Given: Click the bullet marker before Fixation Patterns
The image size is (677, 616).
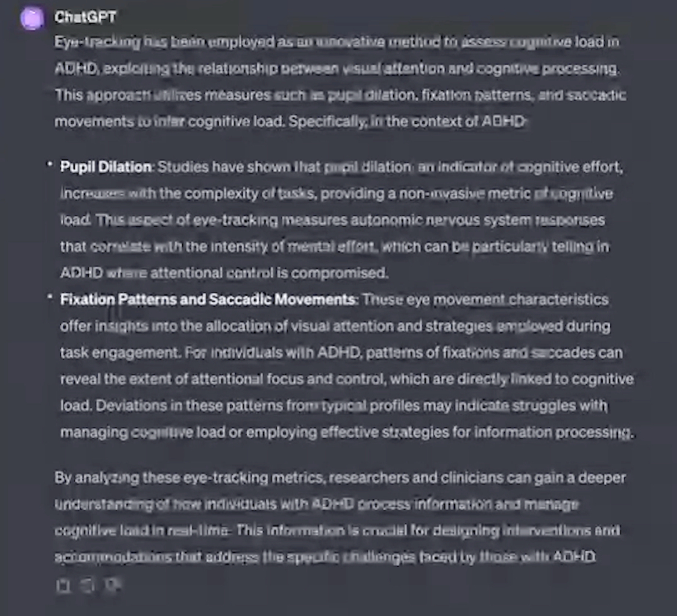Looking at the screenshot, I should pyautogui.click(x=50, y=297).
